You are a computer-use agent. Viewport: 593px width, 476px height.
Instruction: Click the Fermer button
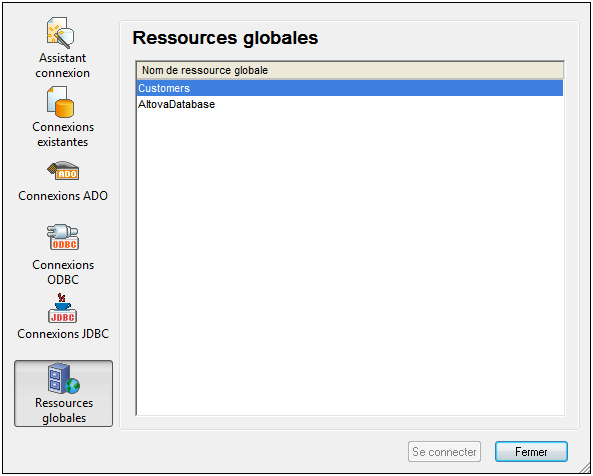(x=531, y=452)
